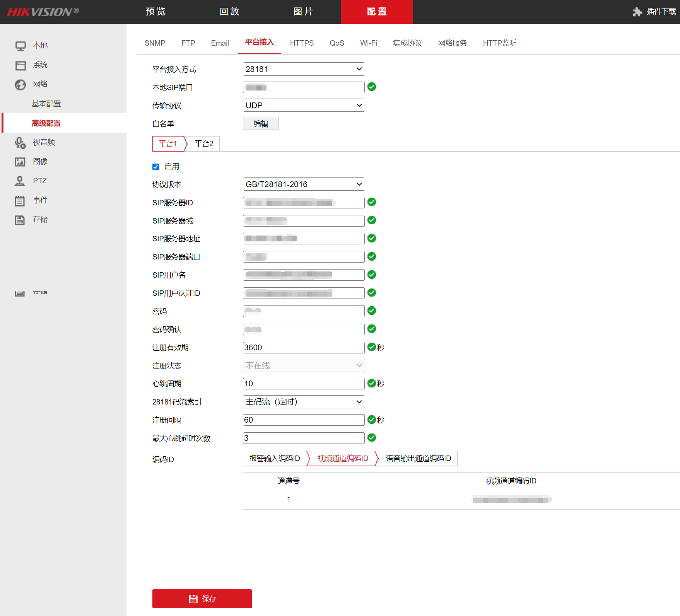Viewport: 680px width, 616px height.
Task: Open 视音频 settings via its microphone icon
Action: click(x=20, y=143)
